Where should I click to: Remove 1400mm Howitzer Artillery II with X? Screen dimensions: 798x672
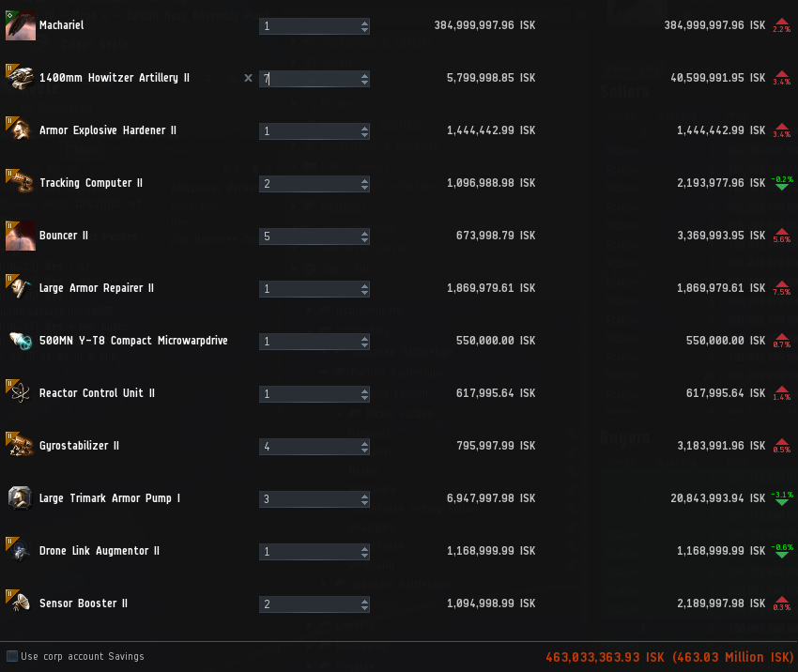[248, 78]
